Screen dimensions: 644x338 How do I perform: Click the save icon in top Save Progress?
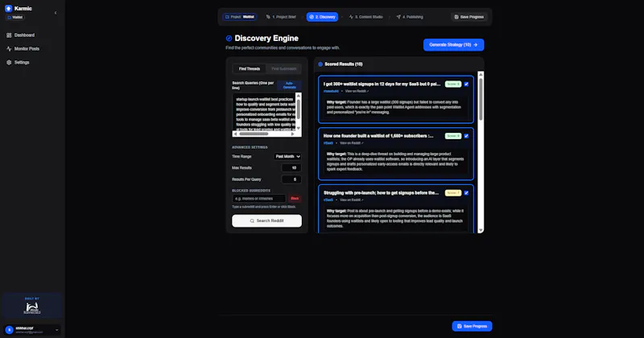coord(456,17)
